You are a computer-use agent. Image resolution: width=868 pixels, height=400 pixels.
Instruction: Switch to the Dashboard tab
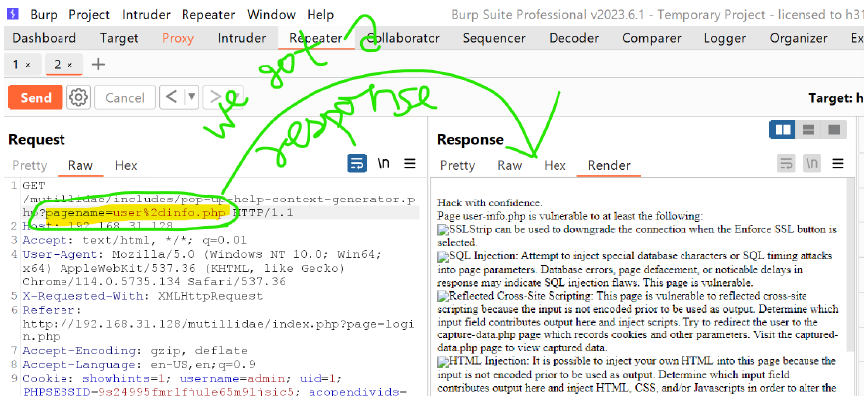point(45,38)
